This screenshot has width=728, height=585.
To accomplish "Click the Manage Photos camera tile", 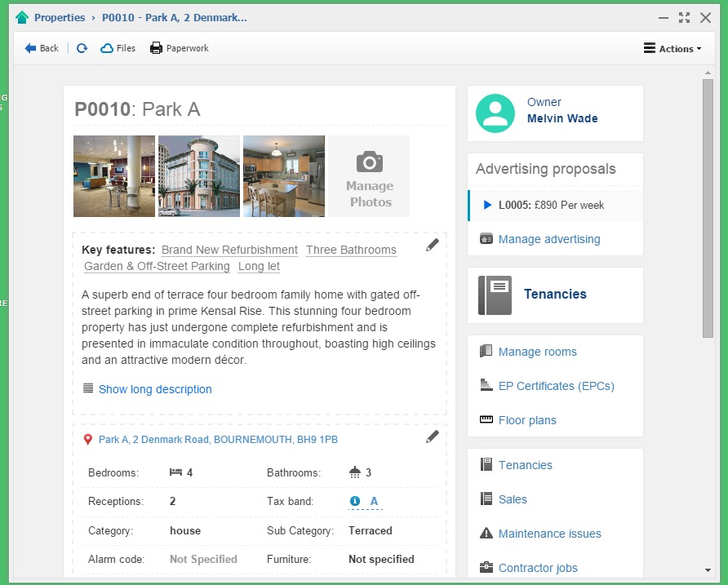I will click(x=369, y=176).
